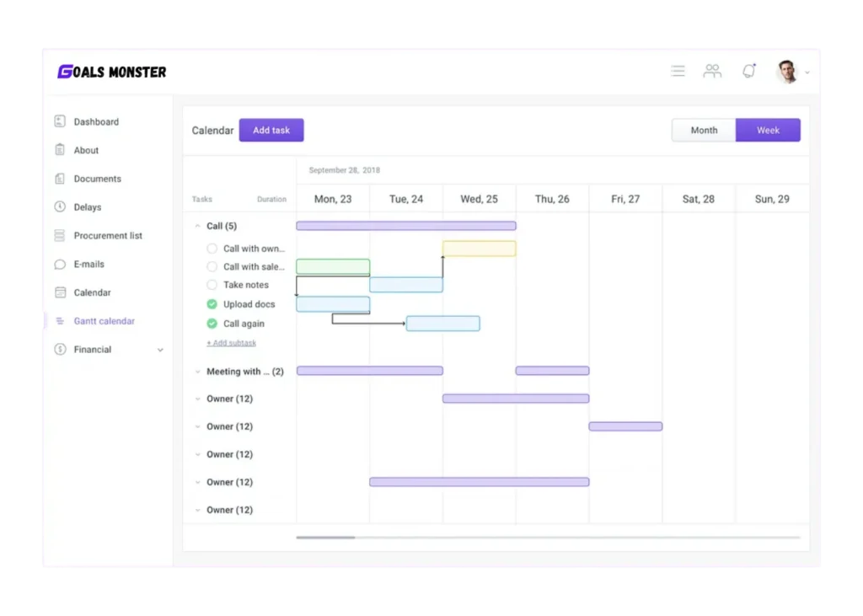The height and width of the screenshot is (616, 863).
Task: Click the Add task button
Action: 271,131
